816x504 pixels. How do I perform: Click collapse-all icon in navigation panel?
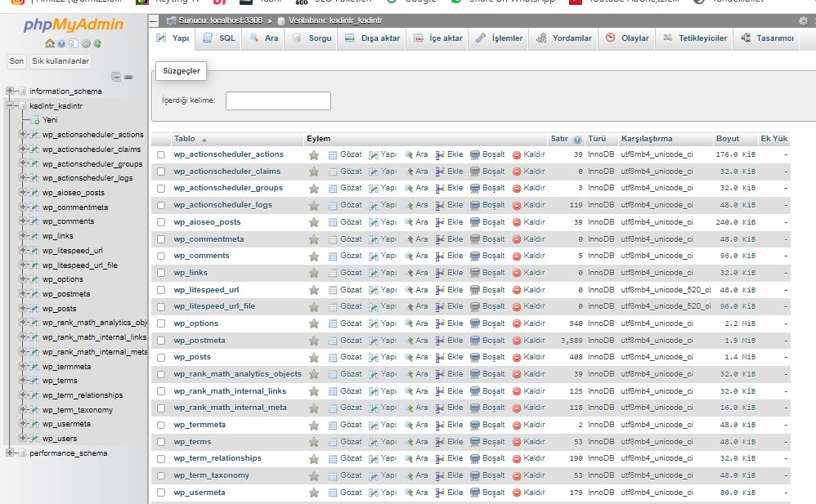pyautogui.click(x=117, y=77)
